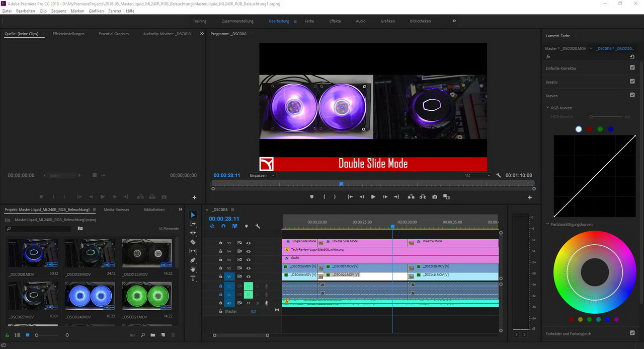Select the _DSC0124.MOV thumbnail in project

tap(90, 296)
